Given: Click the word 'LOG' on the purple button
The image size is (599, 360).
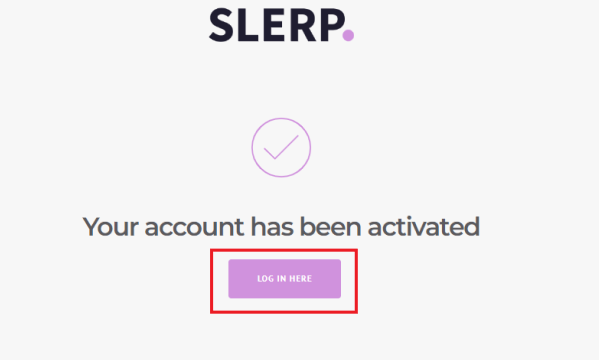Looking at the screenshot, I should coord(266,279).
